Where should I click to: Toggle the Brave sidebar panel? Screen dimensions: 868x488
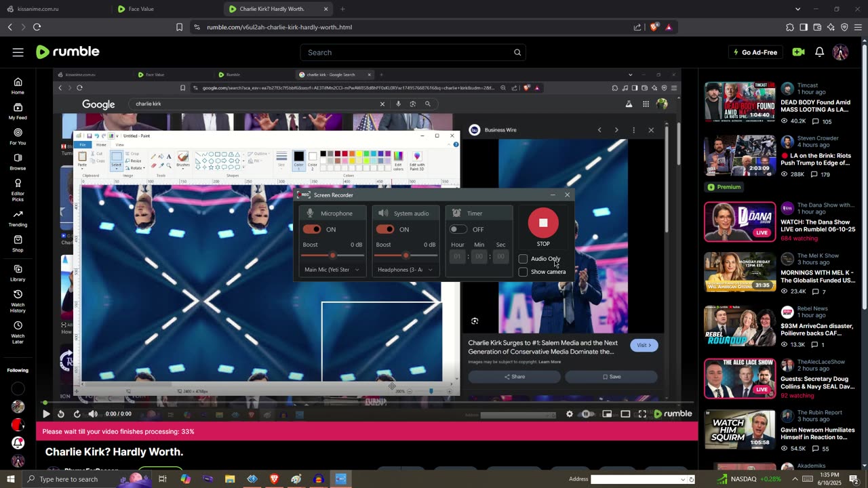click(x=804, y=27)
